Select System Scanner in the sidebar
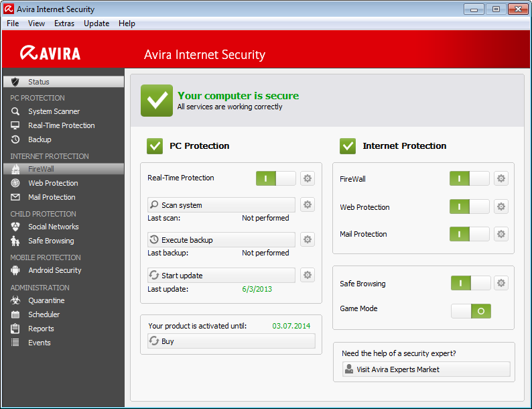This screenshot has height=409, width=532. tap(54, 111)
